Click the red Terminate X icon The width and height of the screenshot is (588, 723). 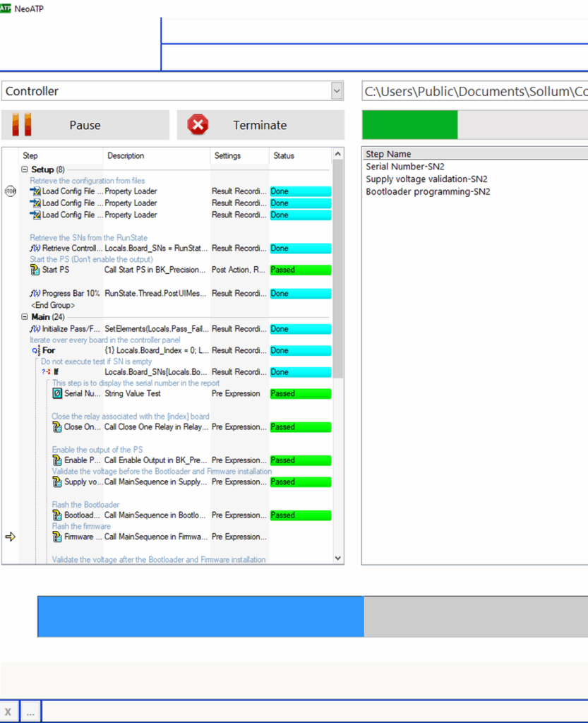(198, 124)
